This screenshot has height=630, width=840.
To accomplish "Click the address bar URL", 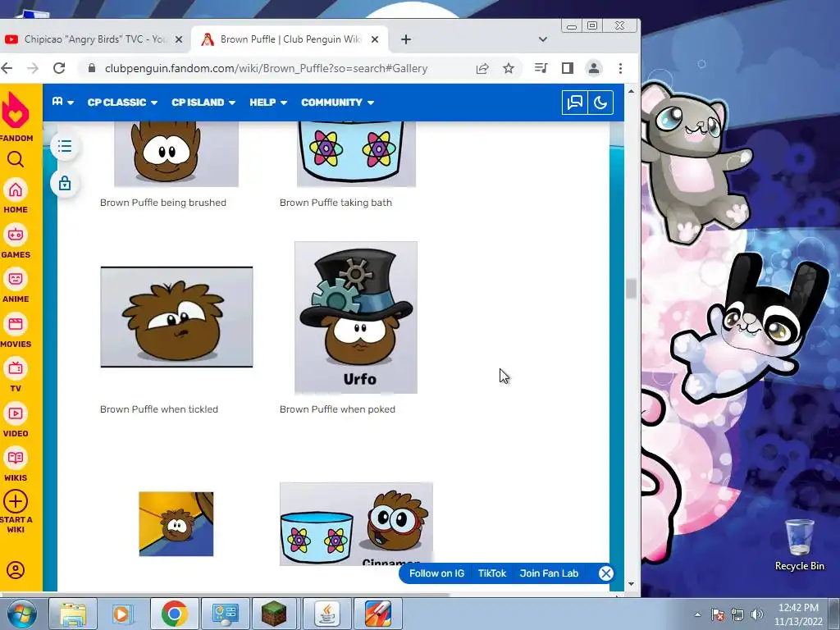I will pyautogui.click(x=266, y=68).
